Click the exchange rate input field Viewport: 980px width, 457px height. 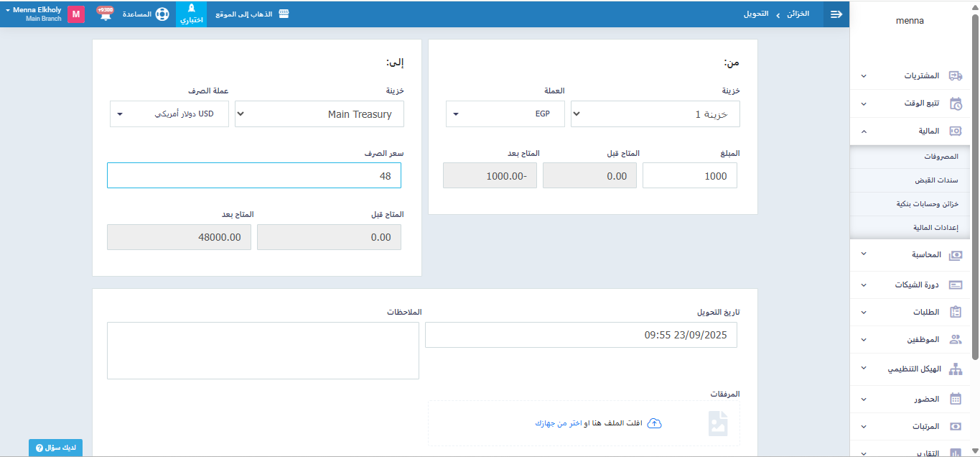253,175
